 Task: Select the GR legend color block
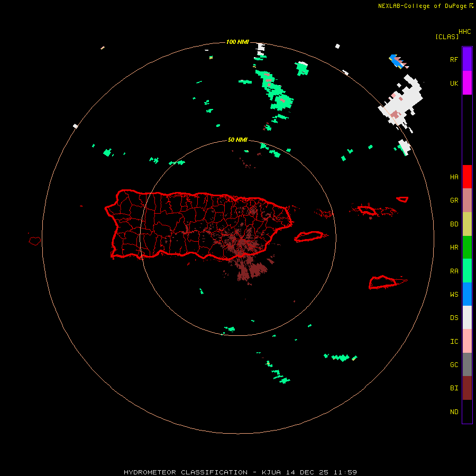coord(467,200)
